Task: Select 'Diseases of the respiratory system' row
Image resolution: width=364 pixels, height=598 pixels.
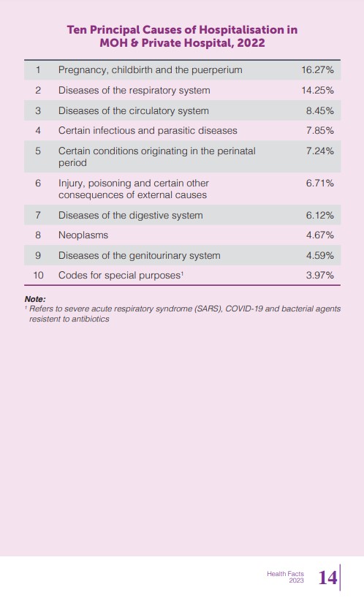Action: pyautogui.click(x=182, y=90)
